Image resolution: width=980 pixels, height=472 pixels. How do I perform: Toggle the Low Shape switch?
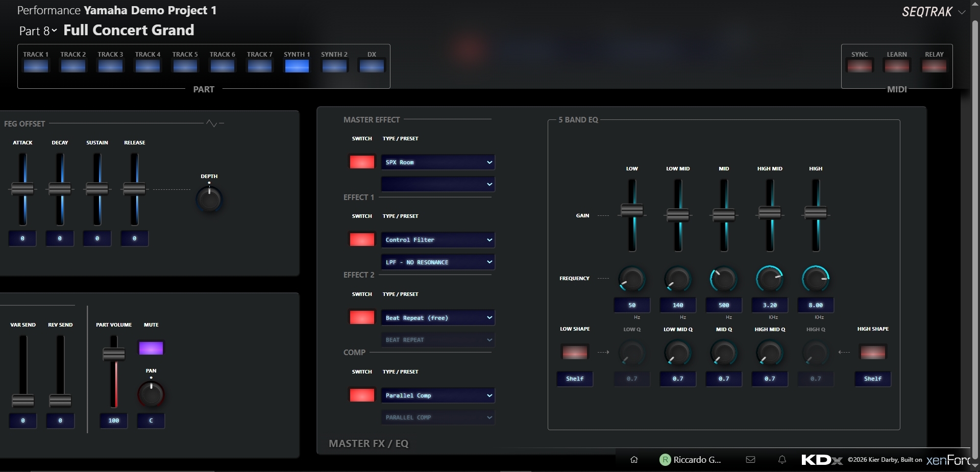point(574,352)
